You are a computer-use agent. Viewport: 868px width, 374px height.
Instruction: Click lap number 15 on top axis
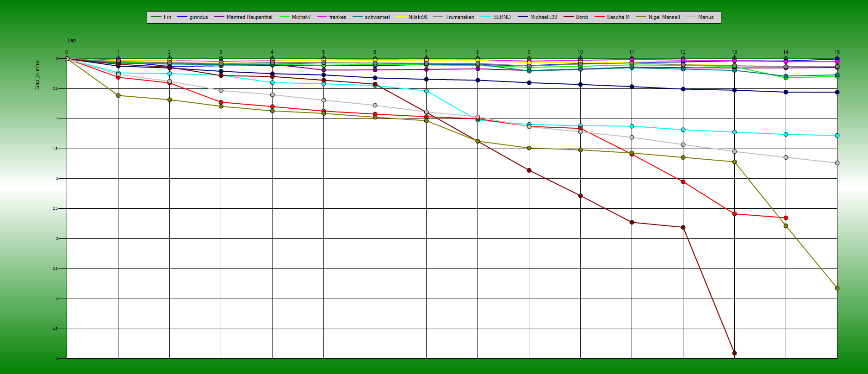[837, 52]
